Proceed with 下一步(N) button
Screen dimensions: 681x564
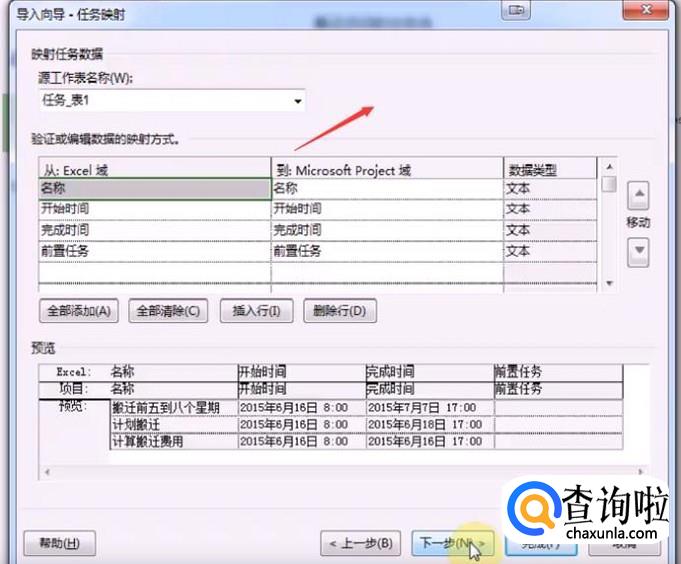[x=453, y=543]
